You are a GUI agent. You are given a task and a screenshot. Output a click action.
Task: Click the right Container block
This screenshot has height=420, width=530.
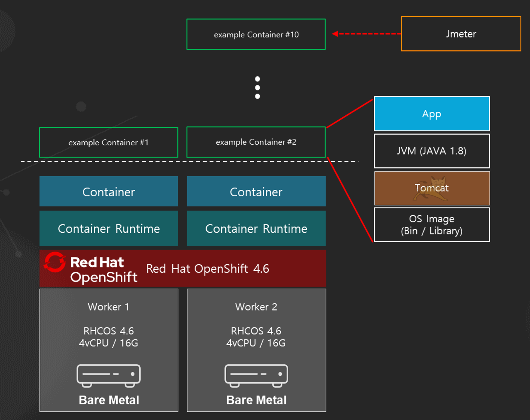(x=256, y=192)
